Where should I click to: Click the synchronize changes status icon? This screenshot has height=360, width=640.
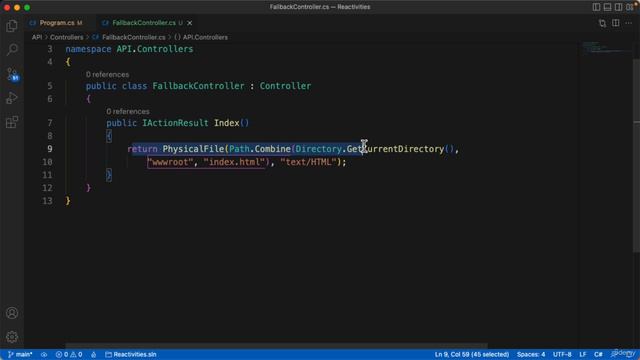click(x=44, y=354)
